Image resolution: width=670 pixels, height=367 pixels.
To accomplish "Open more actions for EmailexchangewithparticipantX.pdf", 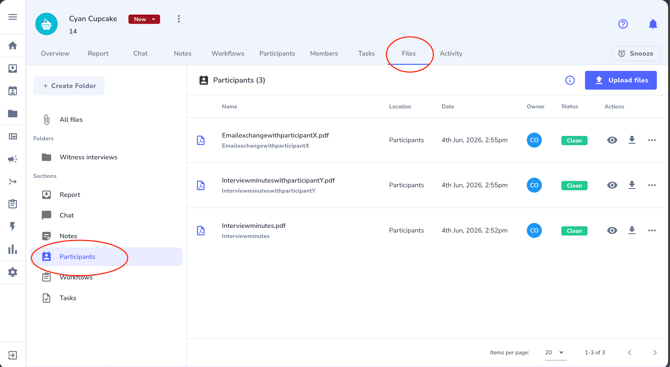I will pos(652,140).
